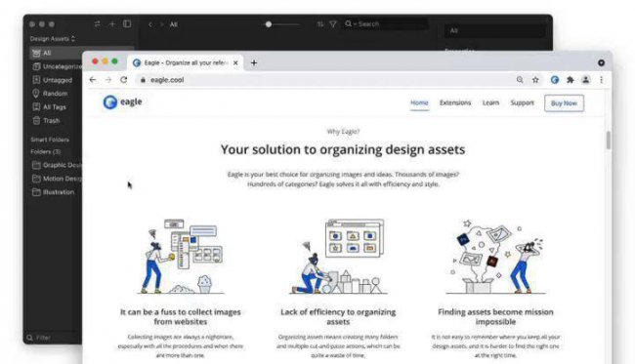Click the search magnifier in Eagle app

(348, 23)
